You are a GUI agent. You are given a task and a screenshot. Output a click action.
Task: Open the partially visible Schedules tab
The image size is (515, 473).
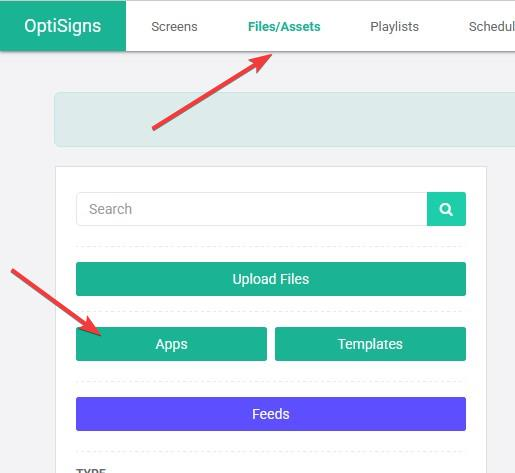[x=492, y=27]
